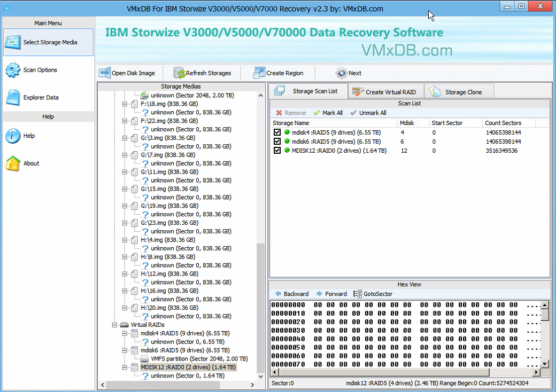Click the Open Disk Image icon
This screenshot has width=556, height=392.
tap(105, 73)
